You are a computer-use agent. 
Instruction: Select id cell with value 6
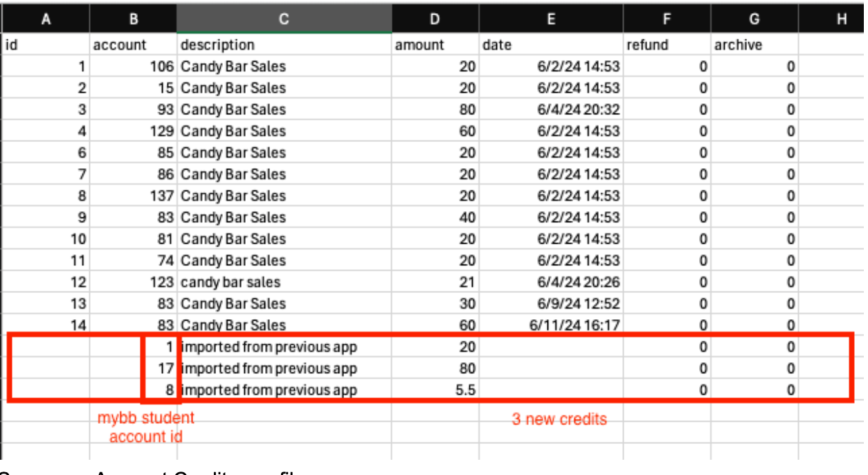(x=46, y=152)
